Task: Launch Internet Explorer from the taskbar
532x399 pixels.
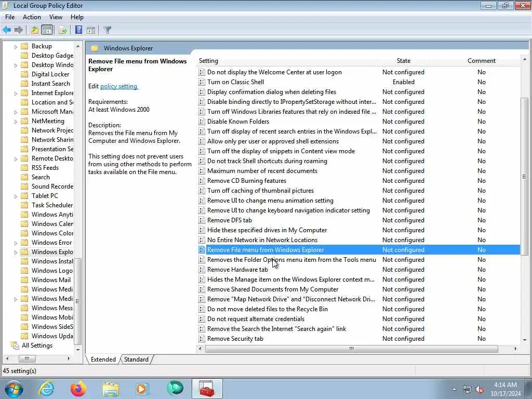Action: click(46, 389)
